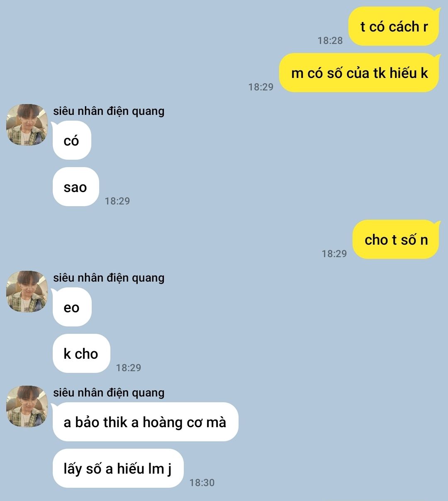Tap the "k cho" message bubble
Image resolution: width=448 pixels, height=501 pixels.
pyautogui.click(x=81, y=354)
